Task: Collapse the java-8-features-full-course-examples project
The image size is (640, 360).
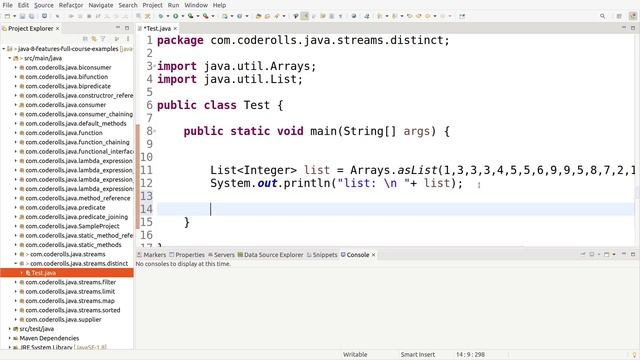Action: 4,49
